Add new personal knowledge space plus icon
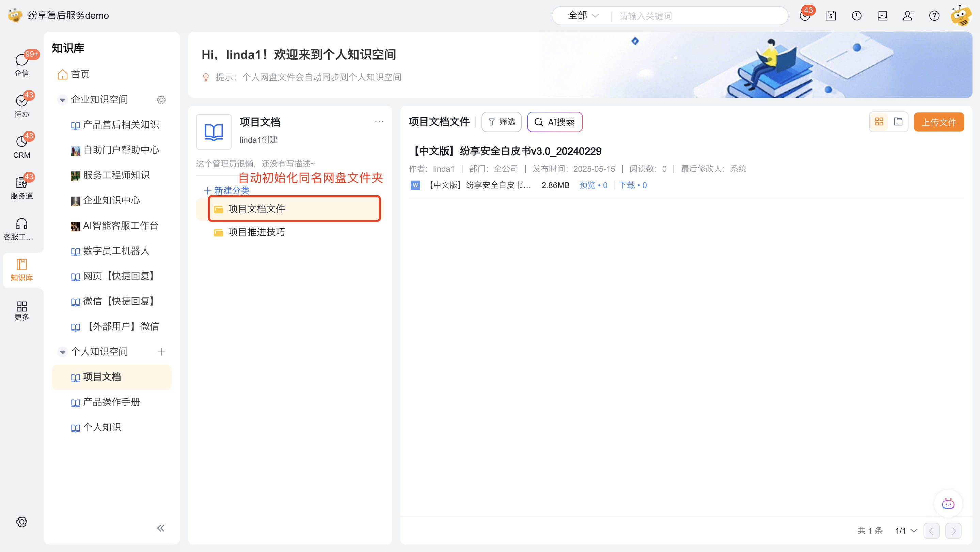Screen dimensions: 980x552 pos(161,351)
